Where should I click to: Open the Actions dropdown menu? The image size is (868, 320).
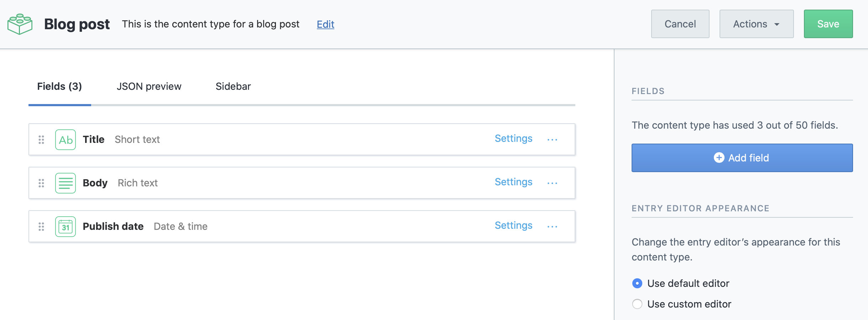coord(756,24)
